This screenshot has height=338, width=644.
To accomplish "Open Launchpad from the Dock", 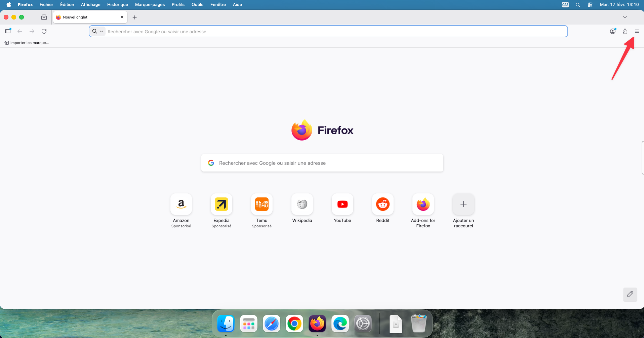I will tap(249, 324).
